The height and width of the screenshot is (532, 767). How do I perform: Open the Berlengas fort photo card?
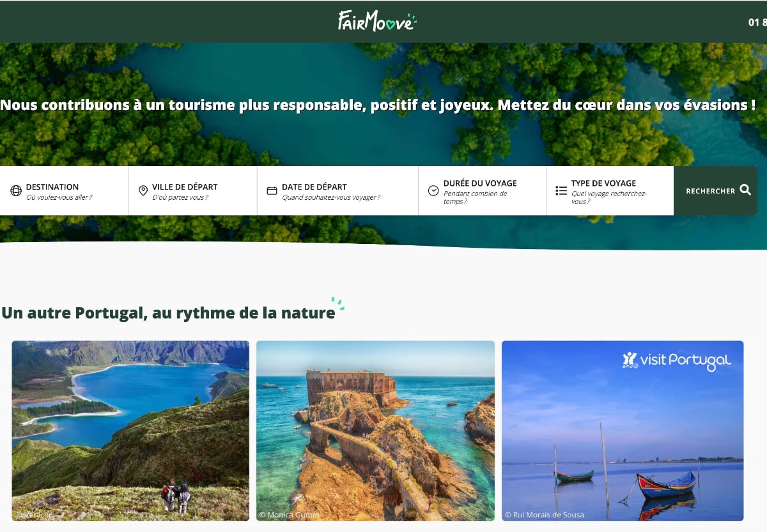pos(376,431)
